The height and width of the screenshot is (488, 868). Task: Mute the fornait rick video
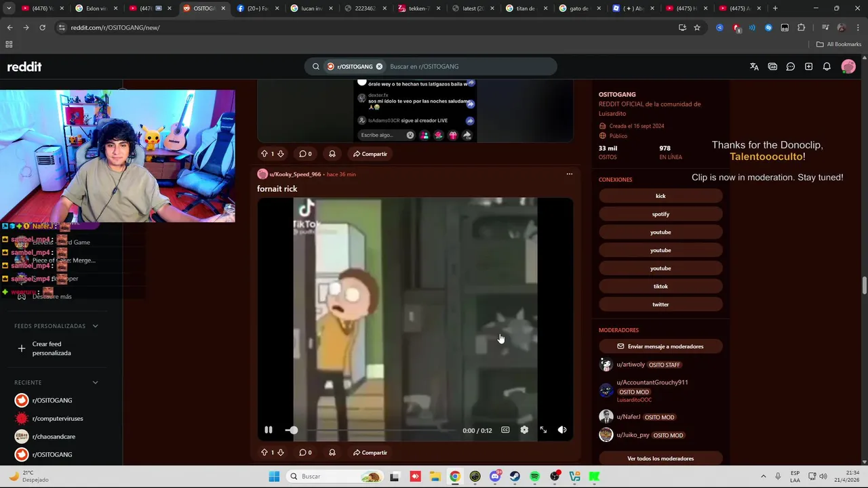[562, 430]
